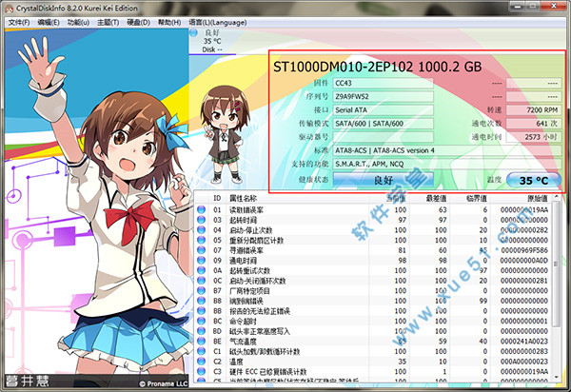Open the 帮助(H) menu
This screenshot has height=392, width=571.
point(169,22)
